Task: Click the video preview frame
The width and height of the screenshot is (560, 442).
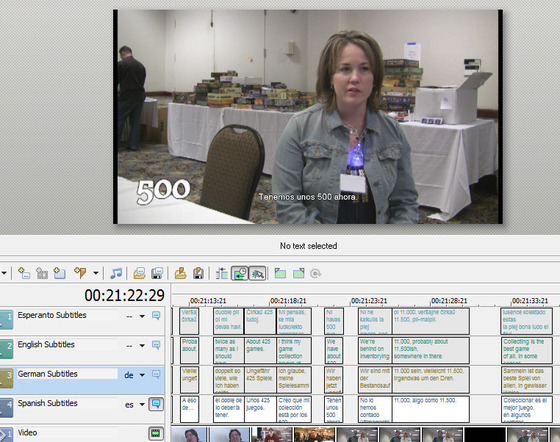Action: (x=308, y=117)
